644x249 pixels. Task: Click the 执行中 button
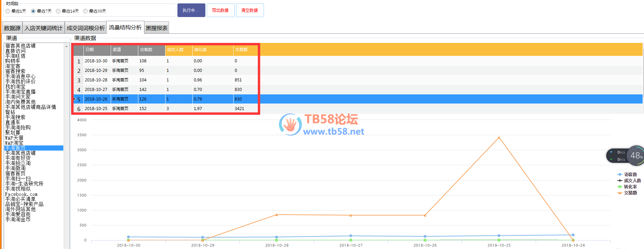[x=191, y=10]
